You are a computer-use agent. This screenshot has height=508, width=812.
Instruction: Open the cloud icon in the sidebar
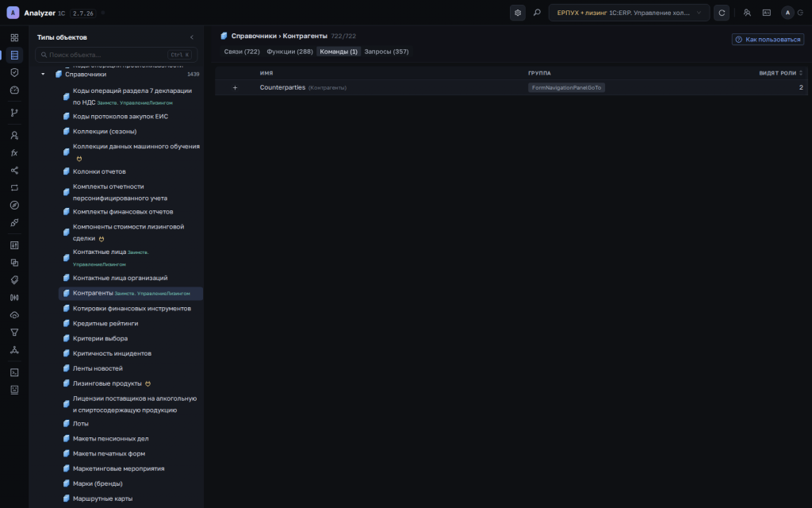(14, 315)
